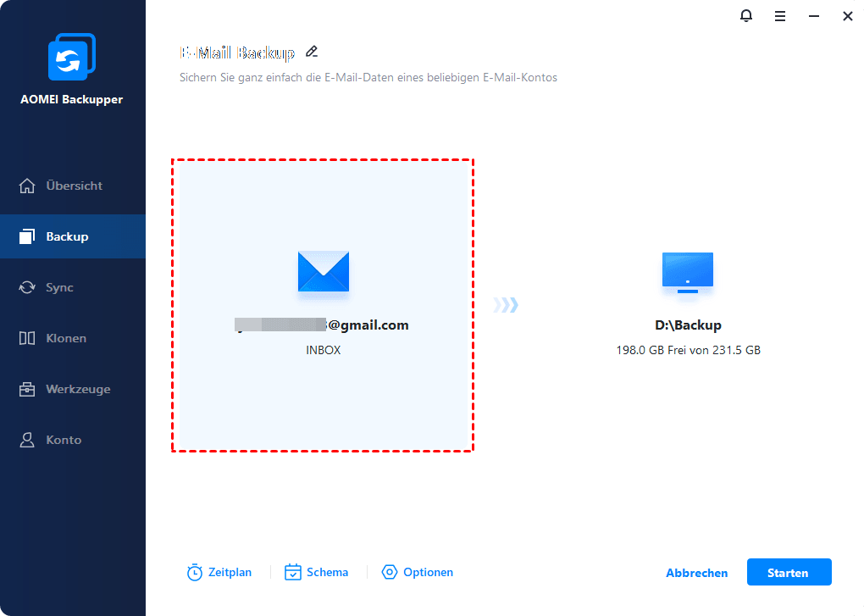The height and width of the screenshot is (616, 864).
Task: Choose the D:\Backup destination path
Action: 688,325
